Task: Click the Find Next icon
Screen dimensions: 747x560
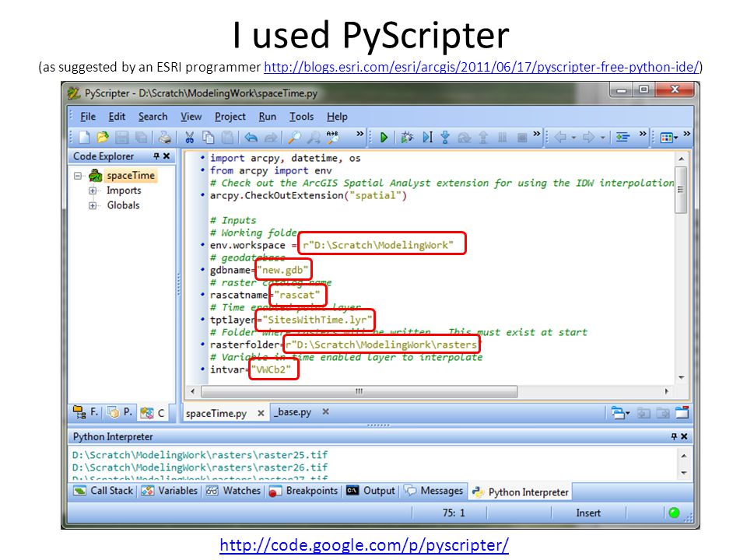Action: pyautogui.click(x=314, y=137)
